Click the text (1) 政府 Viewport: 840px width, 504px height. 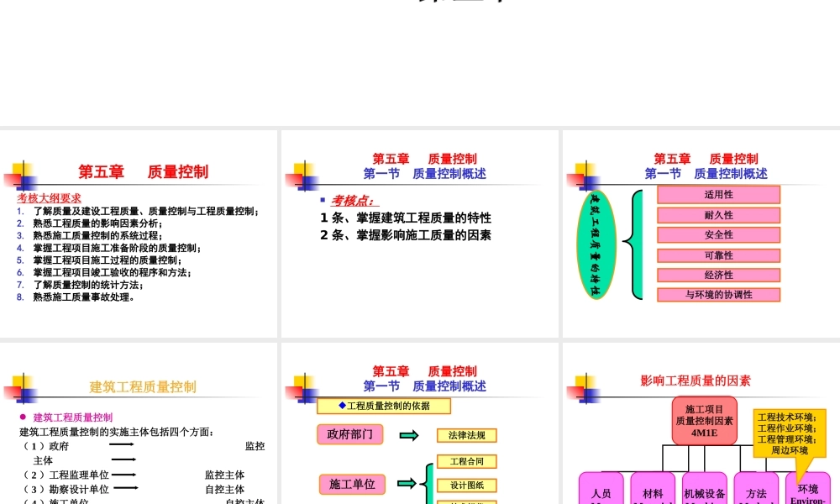tap(45, 446)
